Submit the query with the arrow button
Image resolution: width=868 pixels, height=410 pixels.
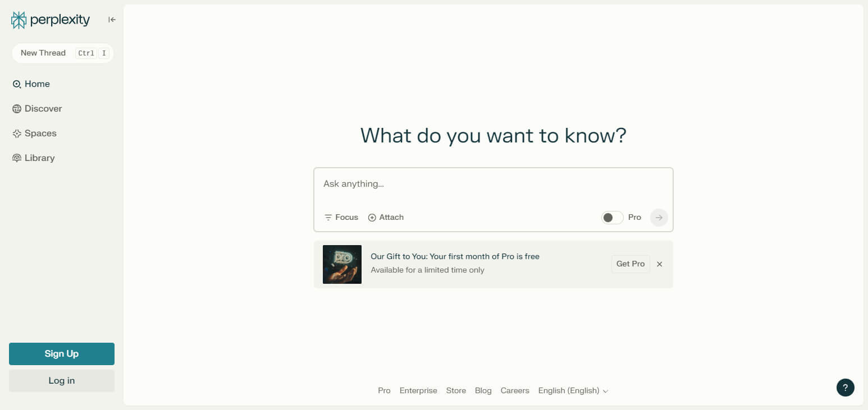pos(659,218)
